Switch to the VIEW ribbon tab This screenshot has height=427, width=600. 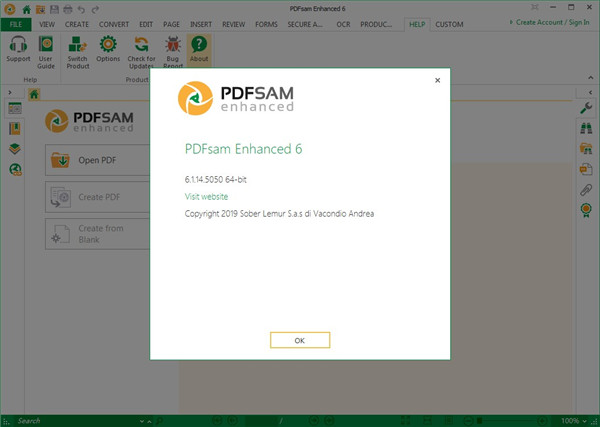[47, 24]
